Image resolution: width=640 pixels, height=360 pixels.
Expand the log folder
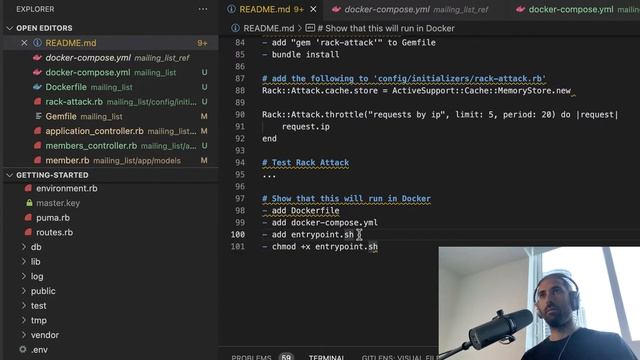(x=24, y=276)
